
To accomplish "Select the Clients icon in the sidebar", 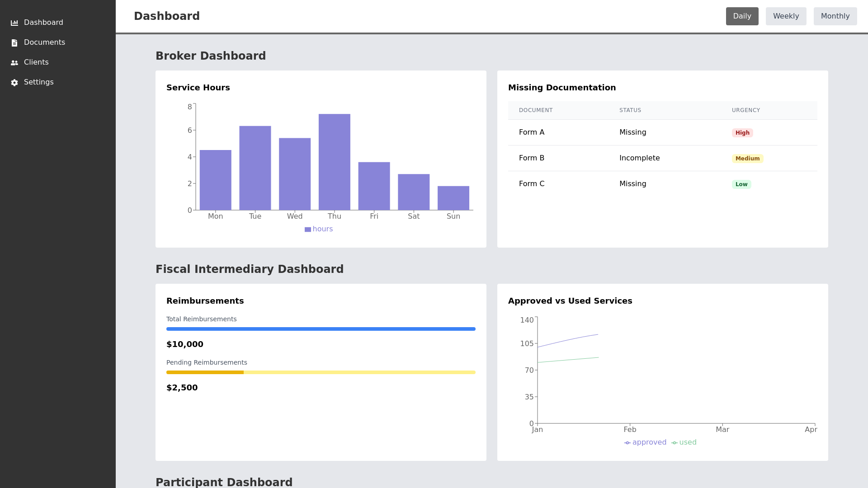I will click(14, 62).
